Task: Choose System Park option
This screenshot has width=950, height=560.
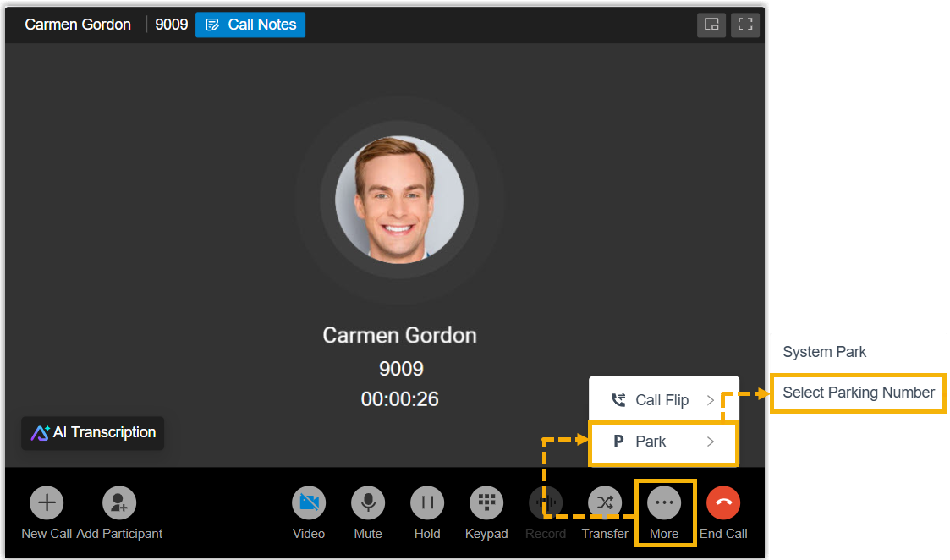Action: pyautogui.click(x=824, y=352)
